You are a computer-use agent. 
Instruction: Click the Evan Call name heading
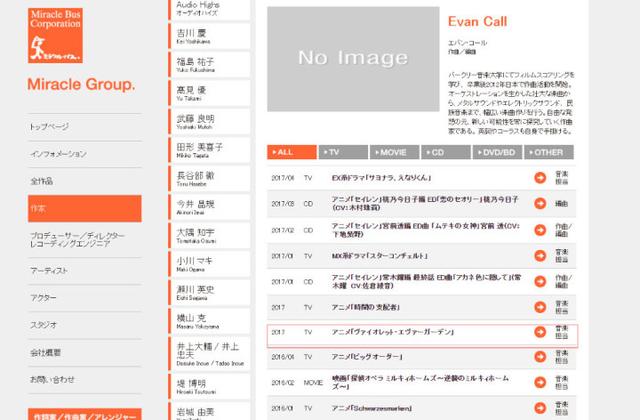(478, 21)
